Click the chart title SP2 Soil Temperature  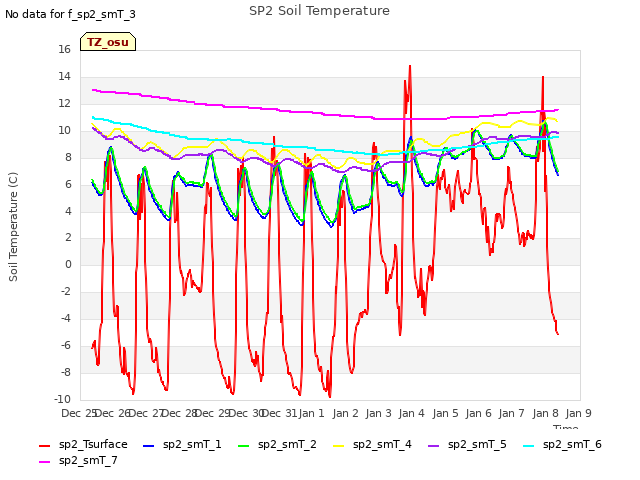click(319, 11)
